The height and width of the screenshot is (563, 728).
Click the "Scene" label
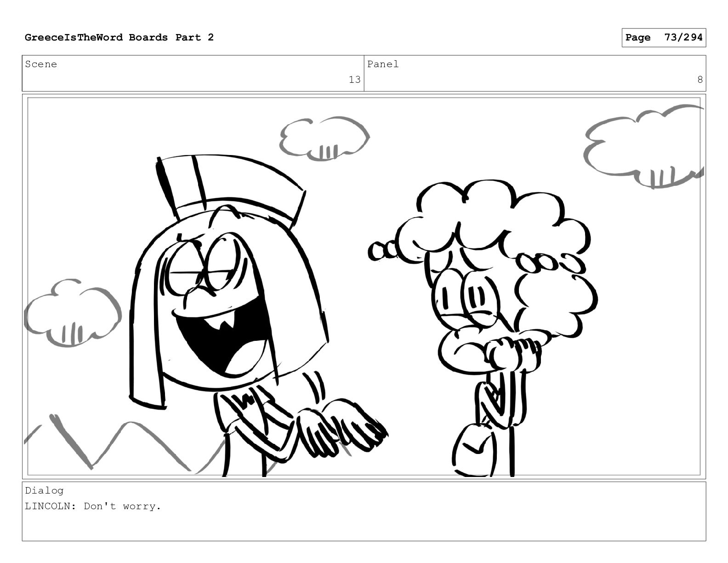[41, 64]
